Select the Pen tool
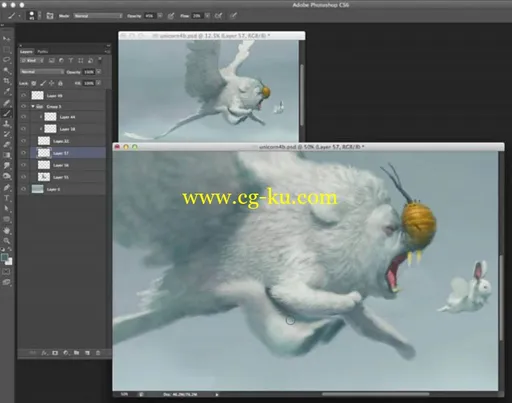The height and width of the screenshot is (403, 512). (x=6, y=188)
